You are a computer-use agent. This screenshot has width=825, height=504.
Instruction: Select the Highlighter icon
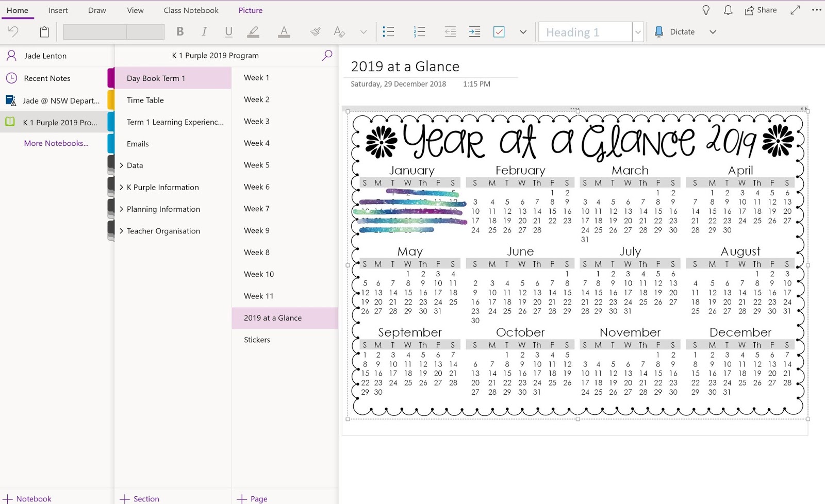coord(253,31)
